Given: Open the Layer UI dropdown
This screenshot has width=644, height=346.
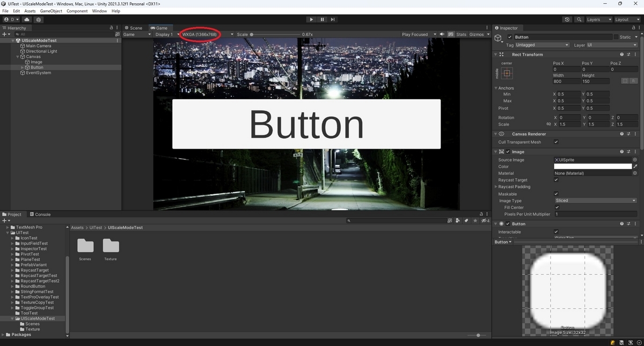Looking at the screenshot, I should click(612, 45).
